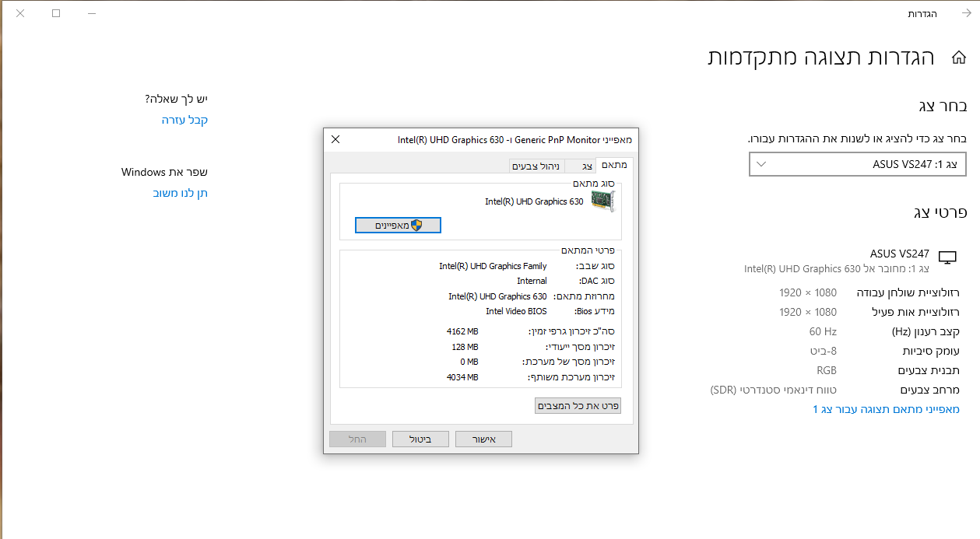The height and width of the screenshot is (539, 980).
Task: Click the 4034 MB shared memory value
Action: [x=462, y=377]
